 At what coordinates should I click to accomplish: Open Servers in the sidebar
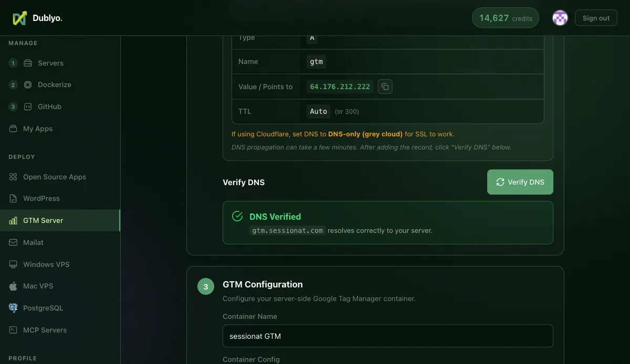[x=60, y=63]
